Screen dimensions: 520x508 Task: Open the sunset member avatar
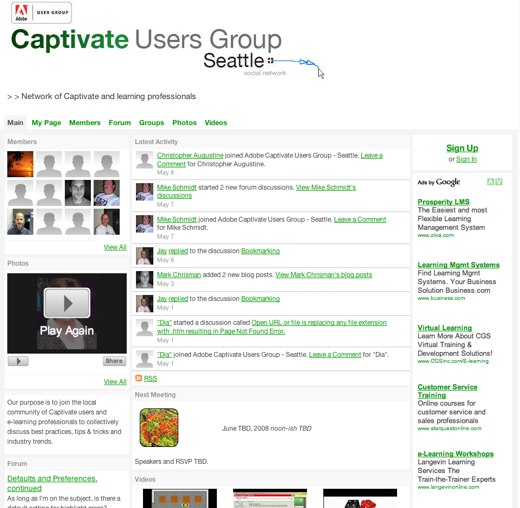tap(20, 164)
